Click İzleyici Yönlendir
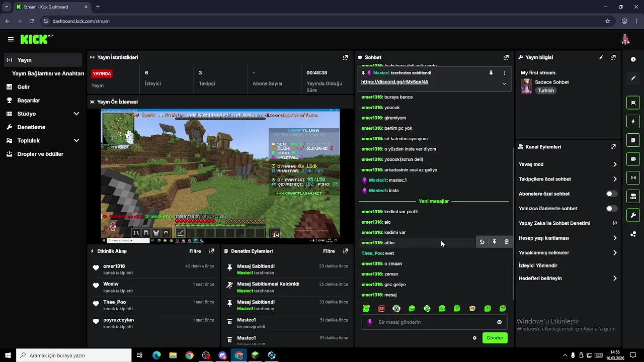The width and height of the screenshot is (644, 362). (538, 265)
